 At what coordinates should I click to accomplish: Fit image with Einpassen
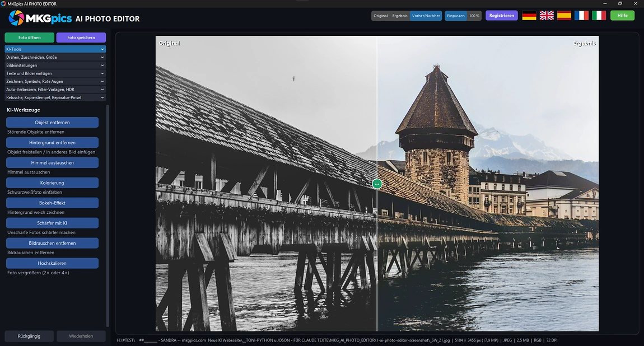tap(456, 16)
